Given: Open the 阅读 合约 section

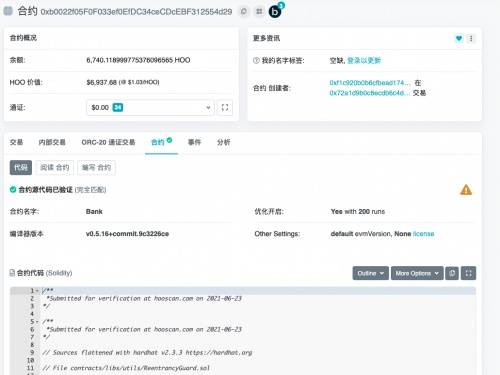Looking at the screenshot, I should pos(55,167).
